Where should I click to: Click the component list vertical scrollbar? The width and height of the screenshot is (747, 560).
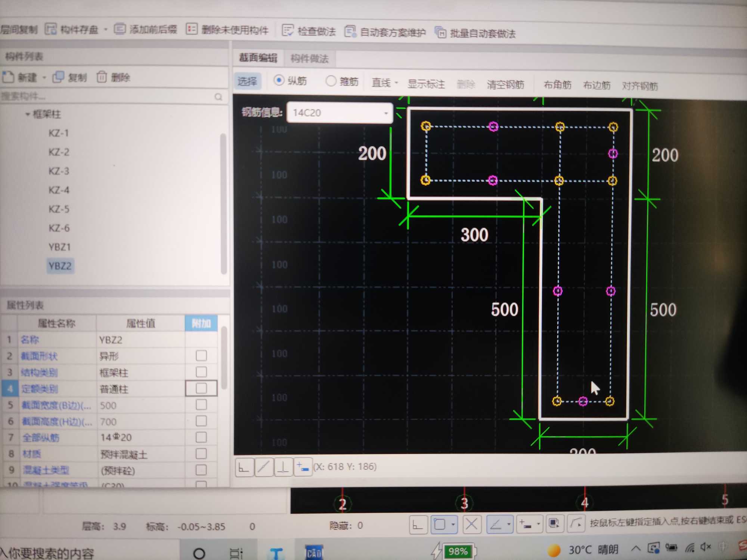(223, 204)
